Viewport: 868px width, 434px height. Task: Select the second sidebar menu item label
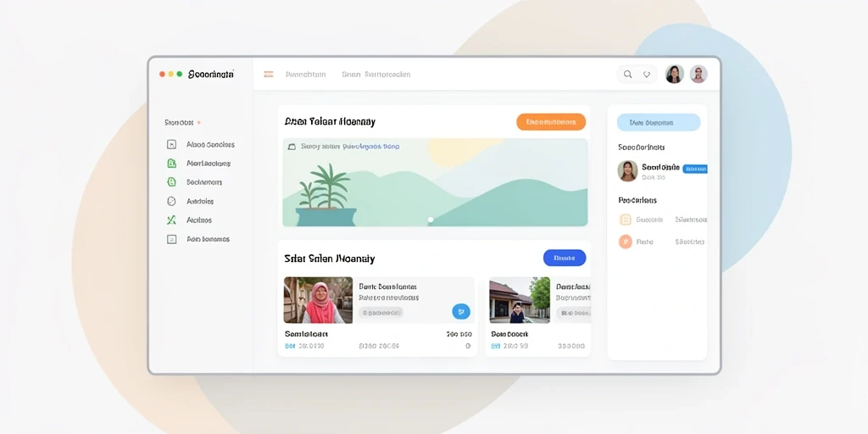point(209,164)
